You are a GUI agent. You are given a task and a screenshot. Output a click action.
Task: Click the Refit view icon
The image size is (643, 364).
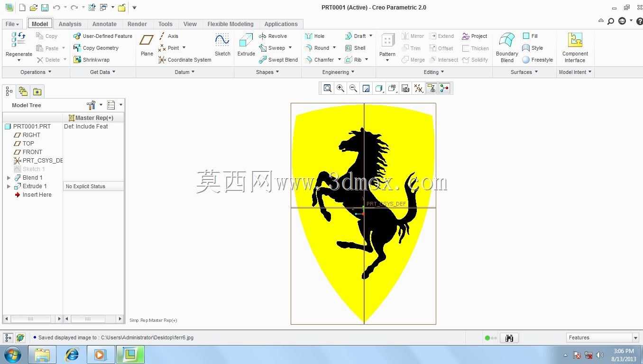point(327,88)
